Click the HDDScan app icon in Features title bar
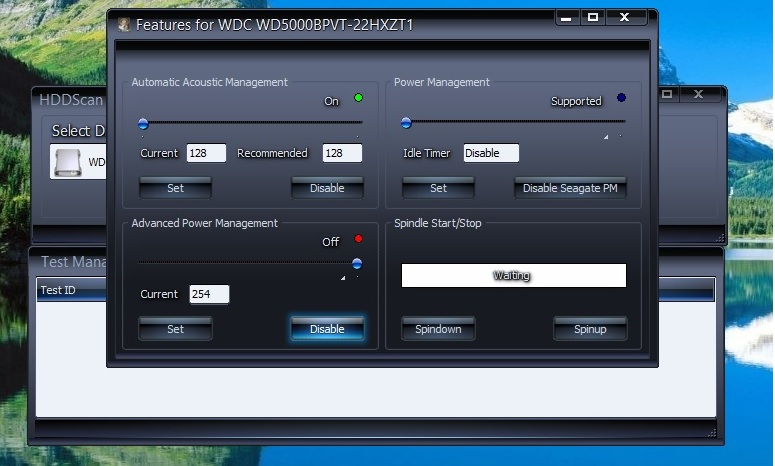The height and width of the screenshot is (466, 775). coord(124,24)
